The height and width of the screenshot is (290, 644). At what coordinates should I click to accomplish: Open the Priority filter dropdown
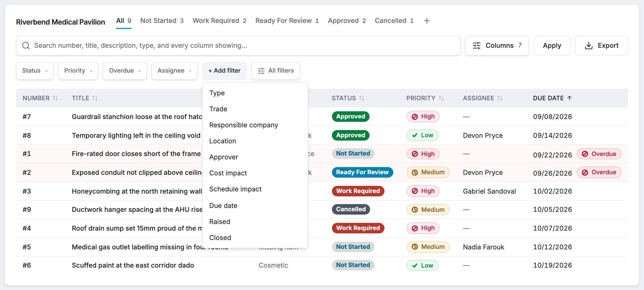(x=78, y=71)
